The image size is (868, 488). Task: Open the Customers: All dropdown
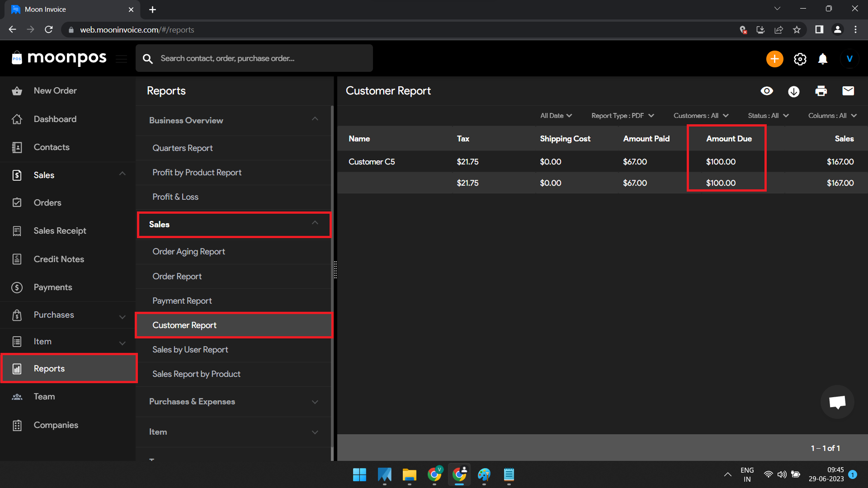coord(700,116)
